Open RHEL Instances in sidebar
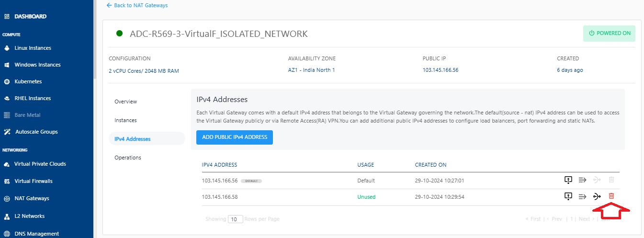 point(33,98)
